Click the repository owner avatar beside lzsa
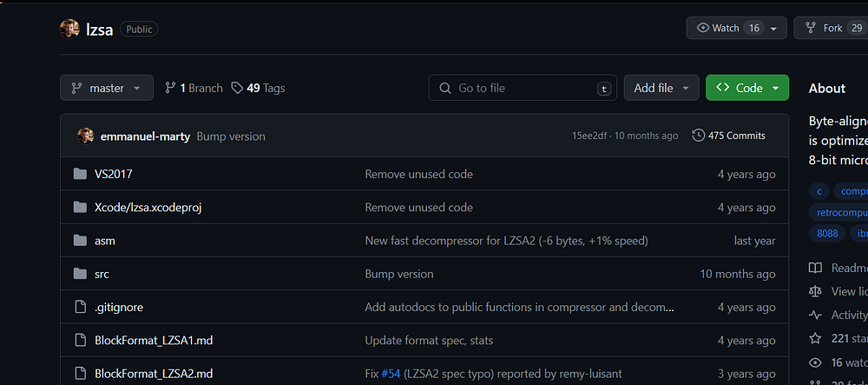Image resolution: width=868 pixels, height=385 pixels. pos(69,29)
